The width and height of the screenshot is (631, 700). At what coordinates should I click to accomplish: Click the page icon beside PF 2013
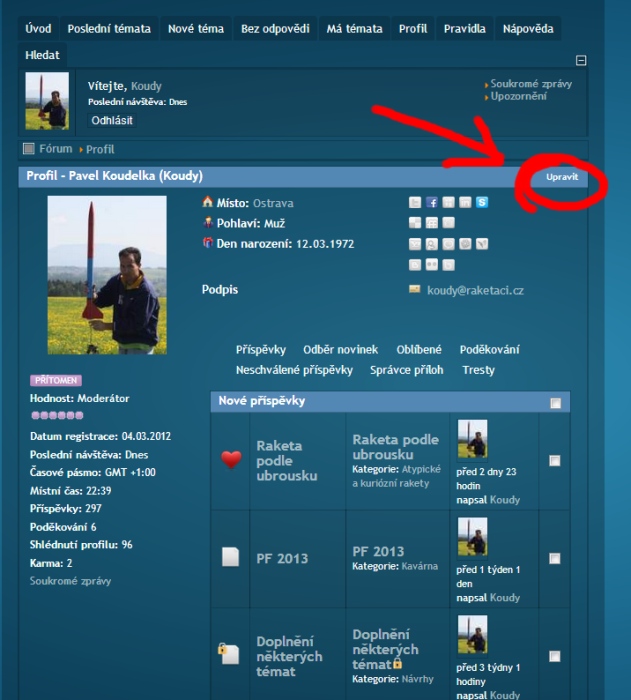[230, 557]
